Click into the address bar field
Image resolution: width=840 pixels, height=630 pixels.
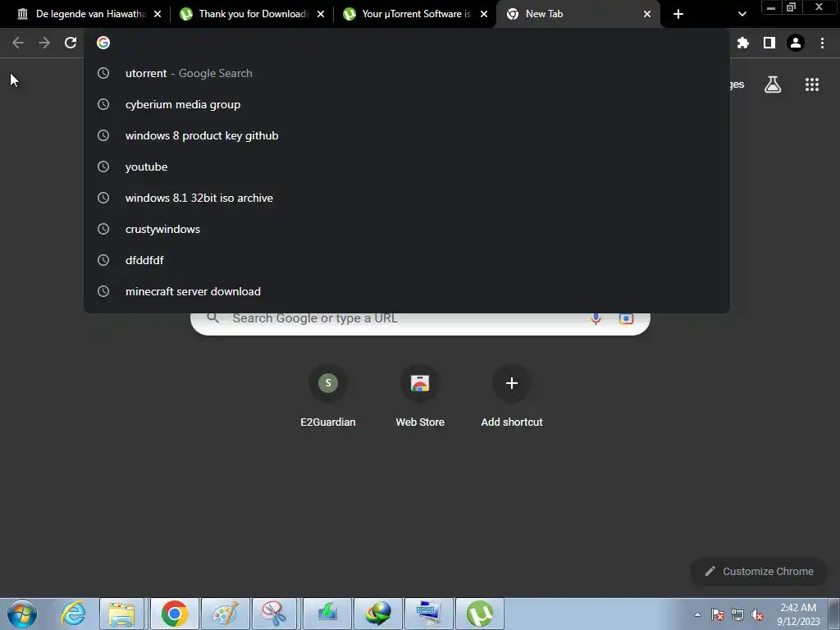point(407,43)
